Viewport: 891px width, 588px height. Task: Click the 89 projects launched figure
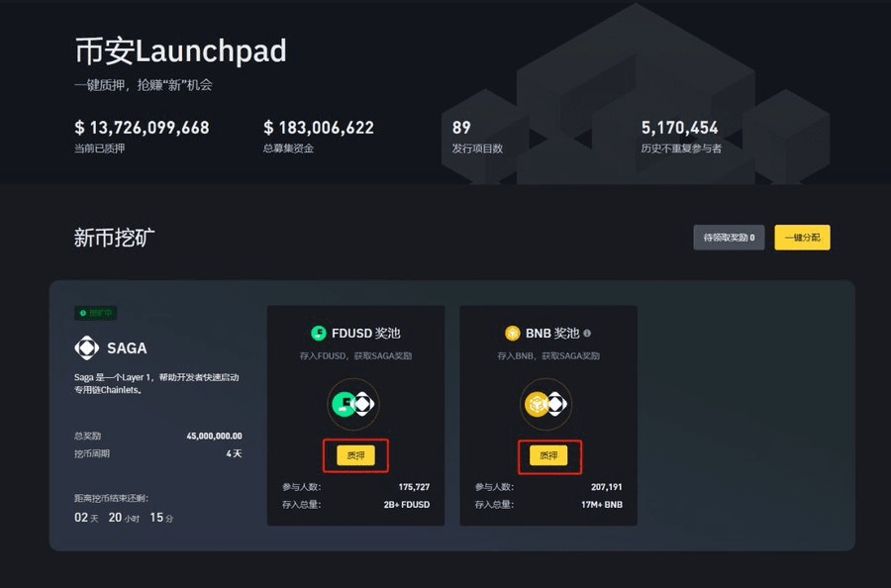tap(461, 128)
